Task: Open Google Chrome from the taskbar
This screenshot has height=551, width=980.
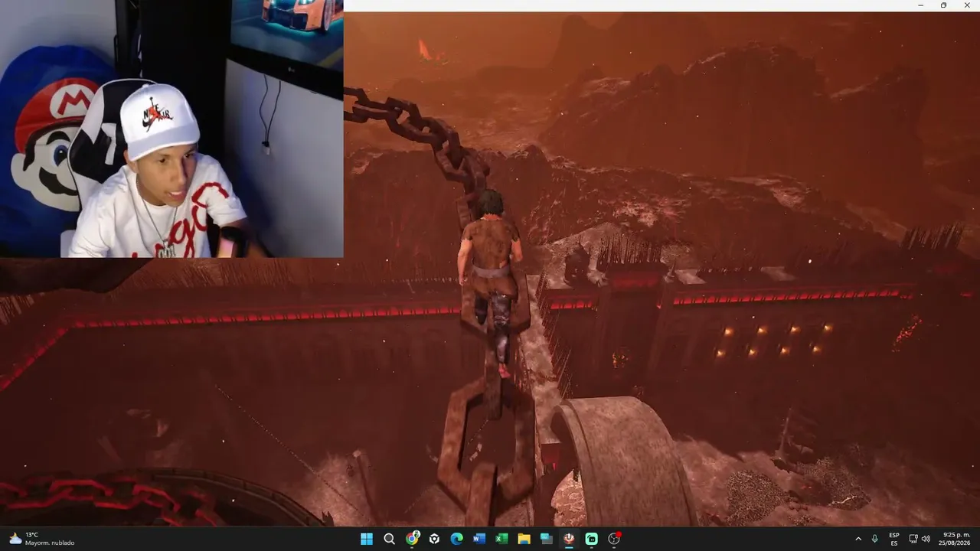Action: tap(412, 539)
